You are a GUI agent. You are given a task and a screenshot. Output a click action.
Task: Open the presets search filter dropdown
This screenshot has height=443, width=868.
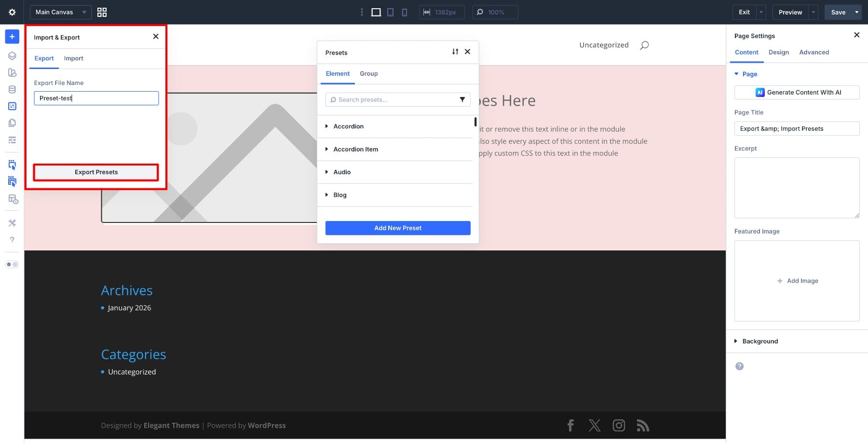click(x=462, y=99)
